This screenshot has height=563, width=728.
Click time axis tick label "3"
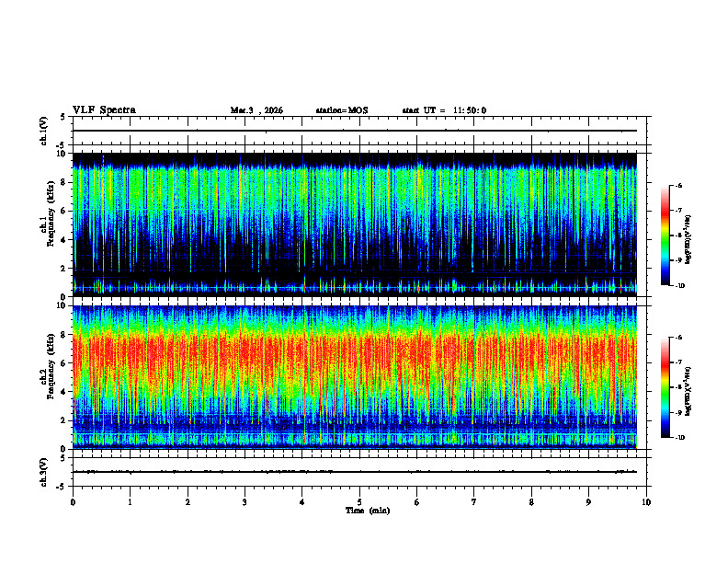pos(245,502)
